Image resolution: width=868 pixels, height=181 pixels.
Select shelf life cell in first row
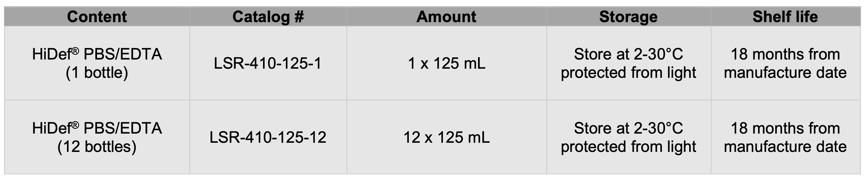coord(786,63)
